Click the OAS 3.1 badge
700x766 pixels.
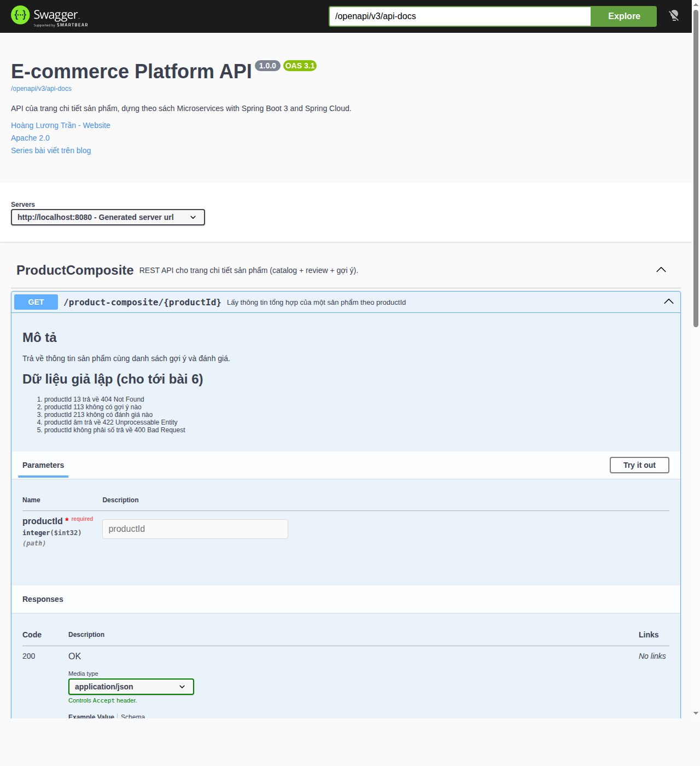click(x=300, y=66)
